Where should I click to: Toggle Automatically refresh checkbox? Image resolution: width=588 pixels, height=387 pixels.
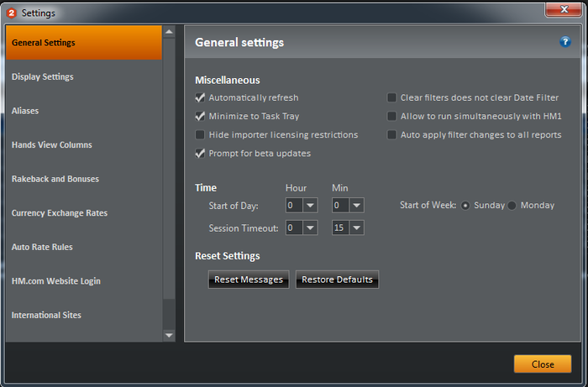tap(200, 97)
